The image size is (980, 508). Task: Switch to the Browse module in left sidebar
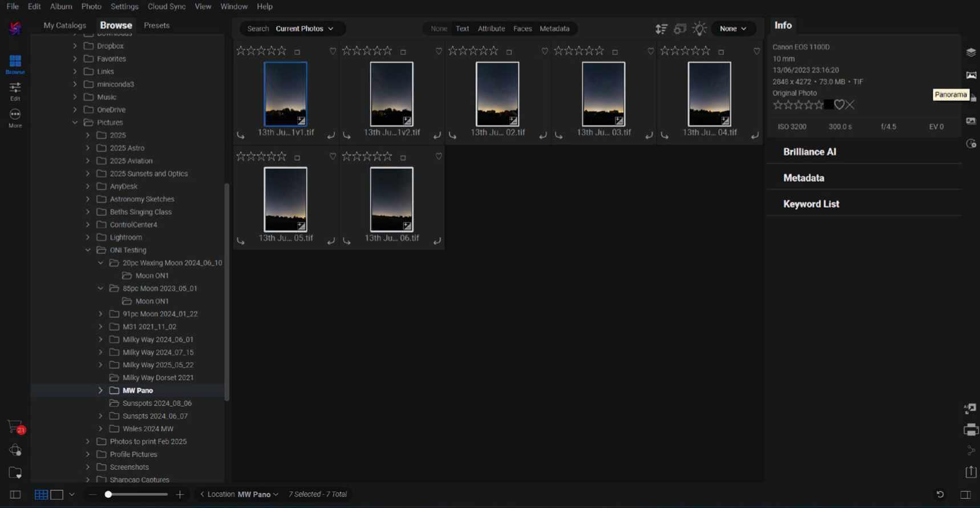tap(15, 64)
